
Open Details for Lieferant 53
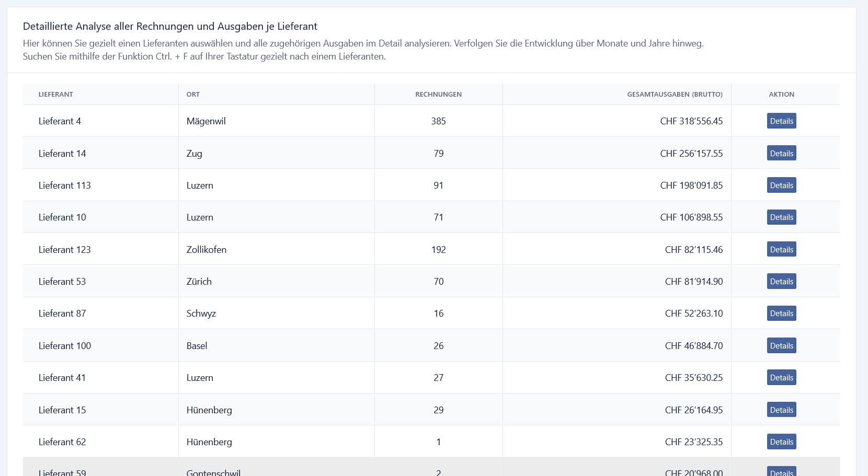tap(781, 282)
